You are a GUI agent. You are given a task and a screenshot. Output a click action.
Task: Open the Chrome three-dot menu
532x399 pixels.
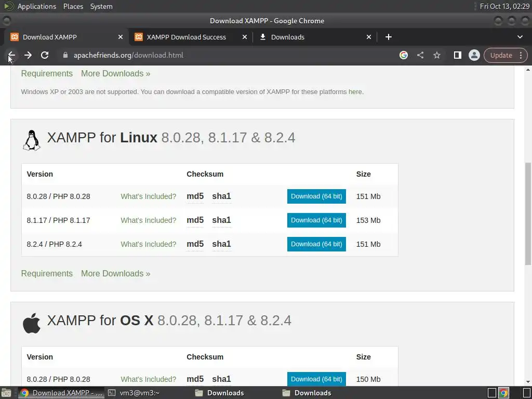(x=521, y=55)
